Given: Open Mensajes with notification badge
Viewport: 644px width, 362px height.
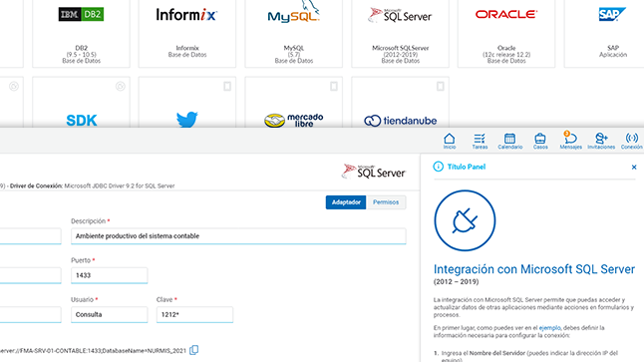Looking at the screenshot, I should [x=570, y=141].
